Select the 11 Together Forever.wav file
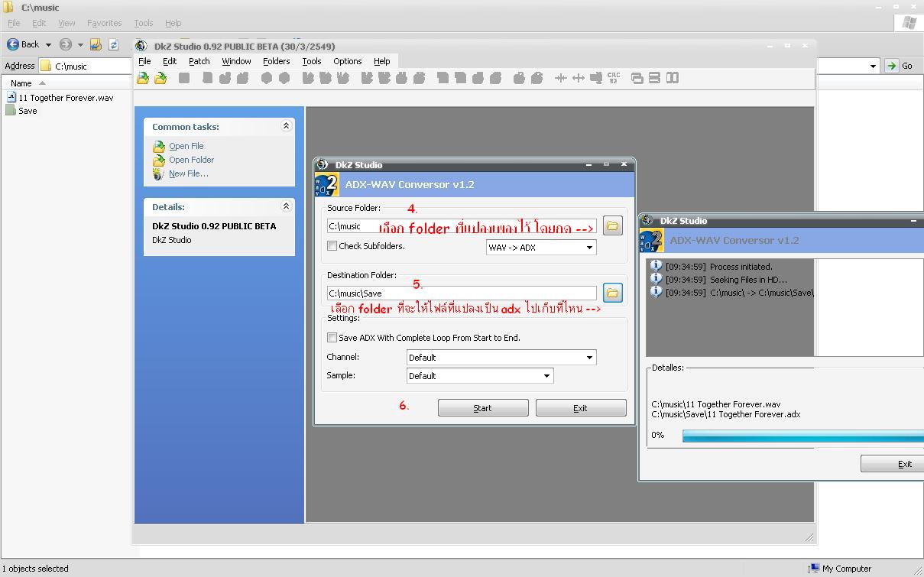Screen dimensions: 924x577 [60, 98]
